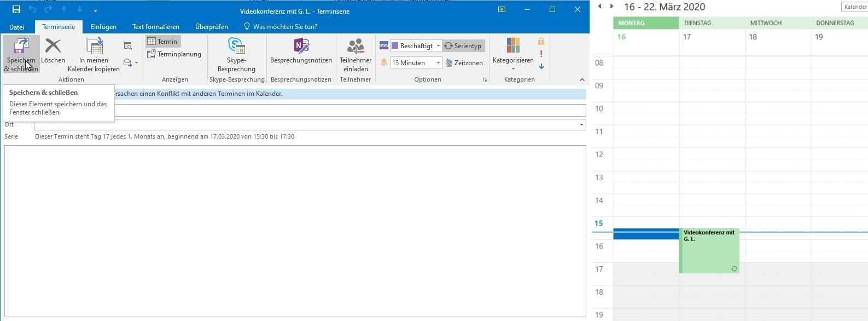The height and width of the screenshot is (321, 868).
Task: Click the calendar view icon in Aktionen
Action: point(128,46)
